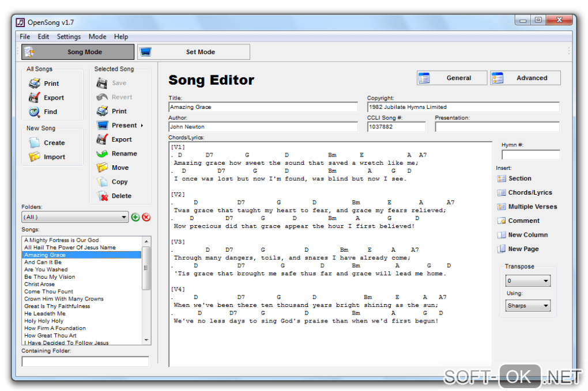Open the Settings menu
The image size is (588, 391).
[x=69, y=36]
